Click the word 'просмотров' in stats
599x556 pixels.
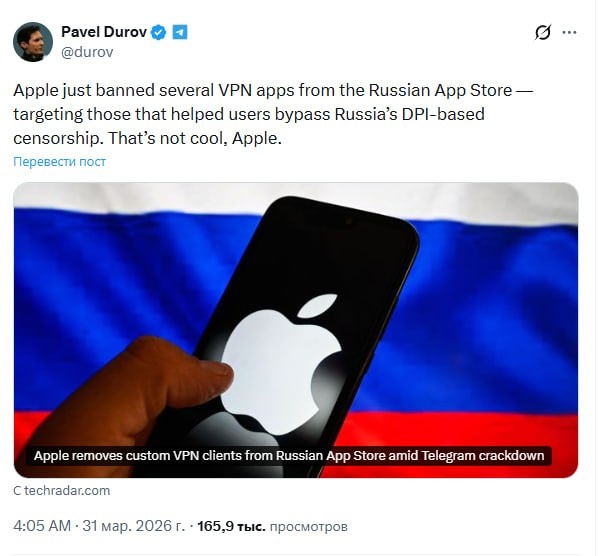pyautogui.click(x=309, y=527)
